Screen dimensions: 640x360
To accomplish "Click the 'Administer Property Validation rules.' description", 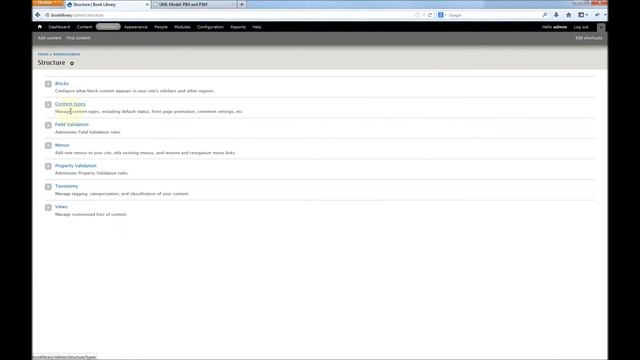I will pyautogui.click(x=92, y=173).
